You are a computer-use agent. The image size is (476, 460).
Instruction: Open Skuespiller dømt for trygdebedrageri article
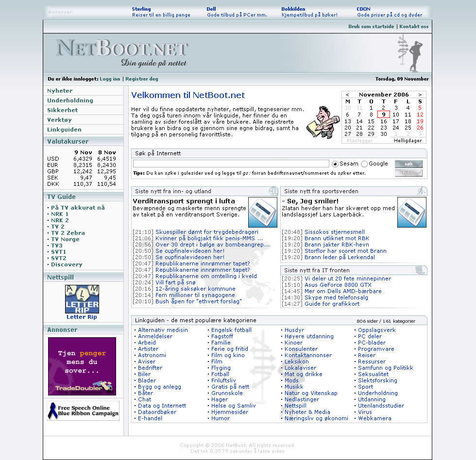pos(207,232)
